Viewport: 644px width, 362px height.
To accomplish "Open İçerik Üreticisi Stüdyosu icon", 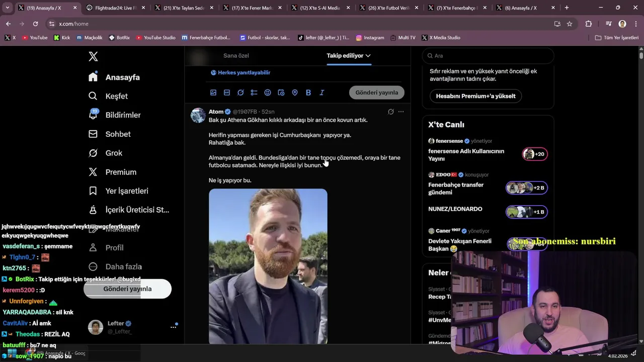I will (93, 210).
